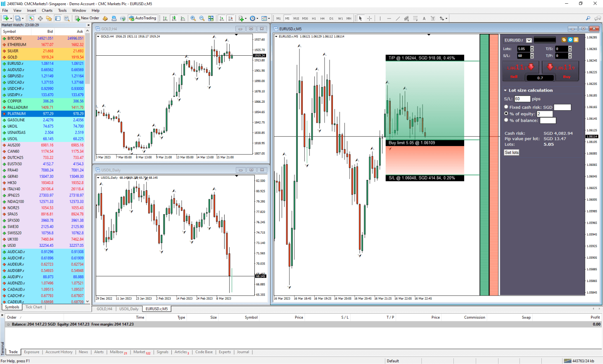Select the Crosshair tool

369,18
